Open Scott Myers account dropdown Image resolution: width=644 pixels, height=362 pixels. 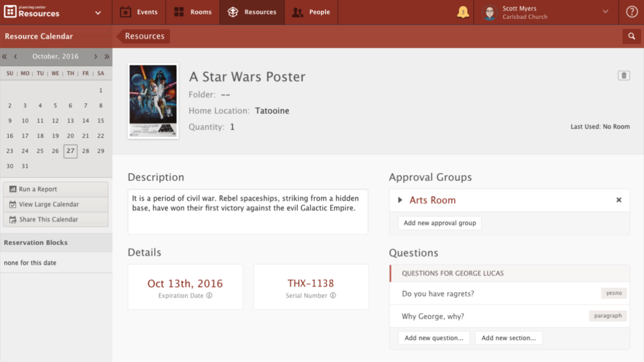tap(605, 12)
